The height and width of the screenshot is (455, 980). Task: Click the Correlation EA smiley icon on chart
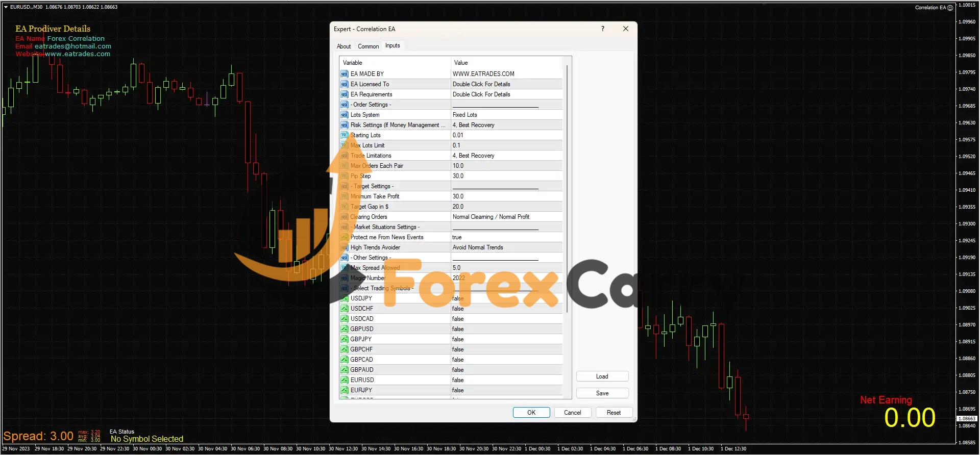click(950, 8)
